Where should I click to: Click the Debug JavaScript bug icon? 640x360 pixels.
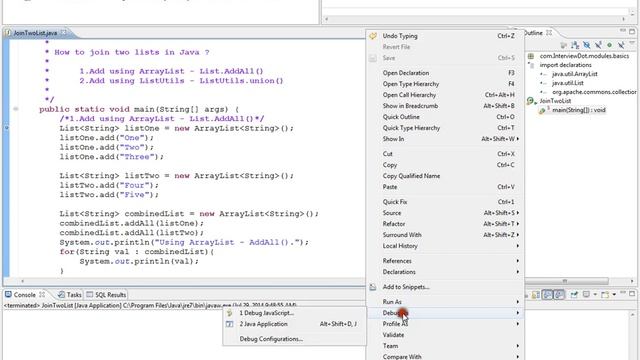coord(229,313)
